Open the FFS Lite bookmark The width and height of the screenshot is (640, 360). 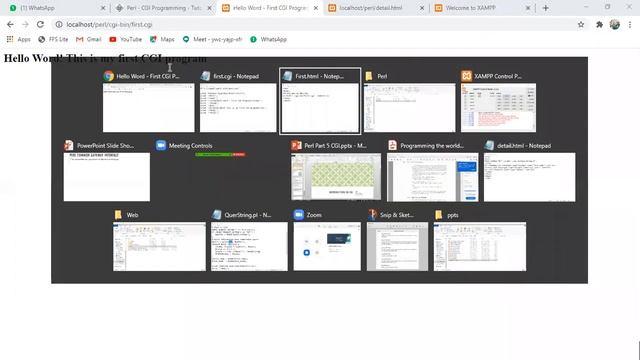point(53,39)
